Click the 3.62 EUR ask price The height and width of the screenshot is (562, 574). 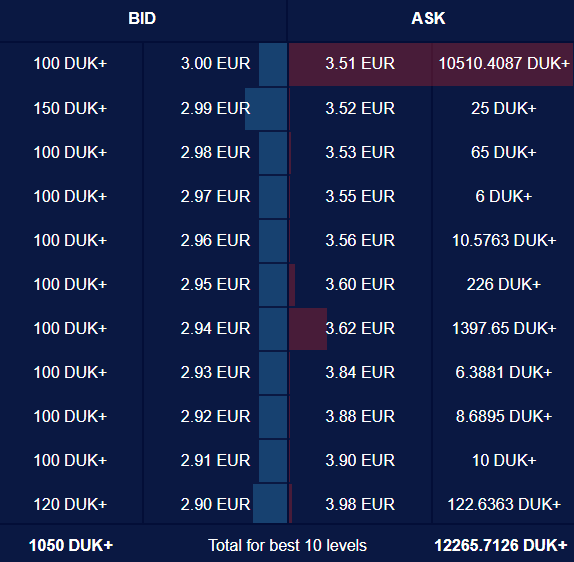[360, 328]
